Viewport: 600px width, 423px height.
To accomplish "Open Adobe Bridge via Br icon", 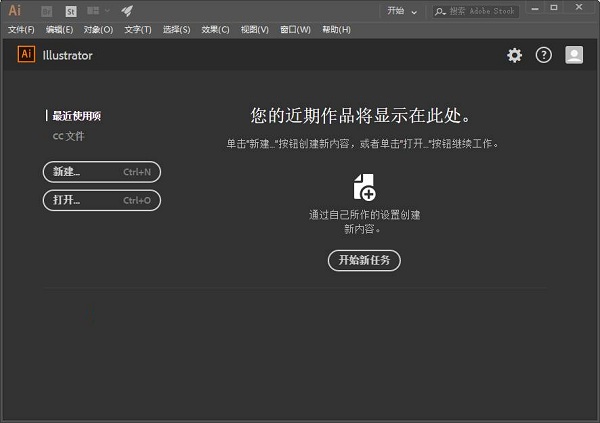I will pos(47,11).
